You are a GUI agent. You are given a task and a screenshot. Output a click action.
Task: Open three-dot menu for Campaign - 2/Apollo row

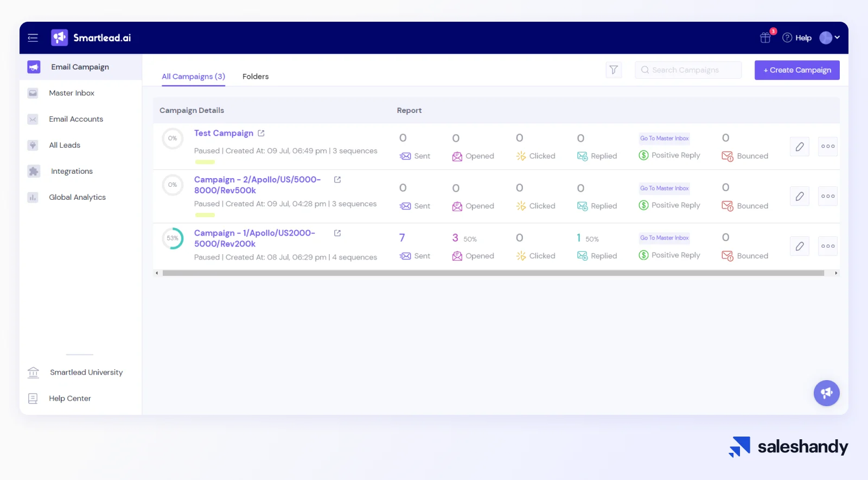(x=827, y=197)
